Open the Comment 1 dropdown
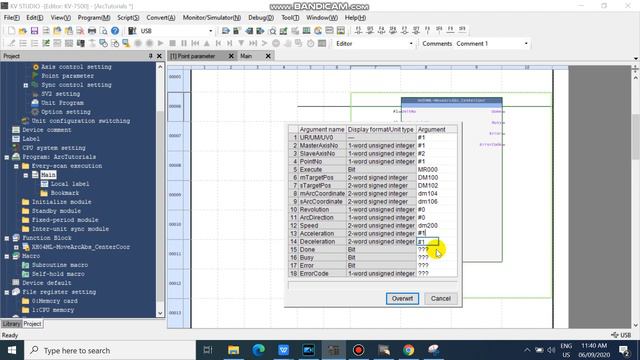640x360 pixels. pos(526,43)
